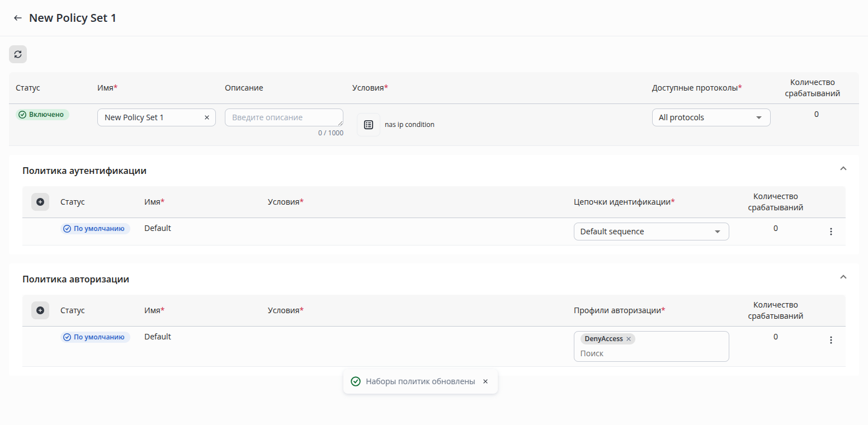Open the nas ip condition editor icon
The image size is (868, 425).
point(369,125)
